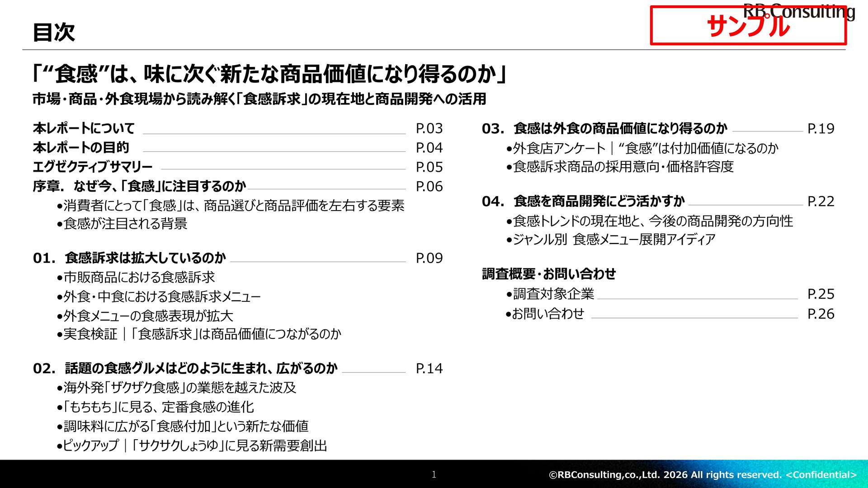This screenshot has width=868, height=488.
Task: Click page number P.19
Action: pos(821,129)
